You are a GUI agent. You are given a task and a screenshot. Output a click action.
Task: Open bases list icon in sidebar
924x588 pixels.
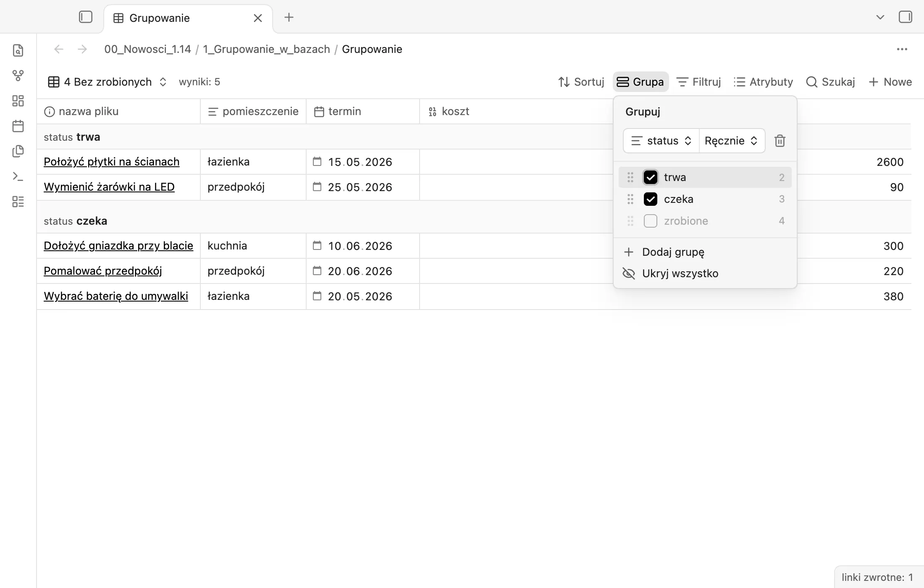click(18, 202)
